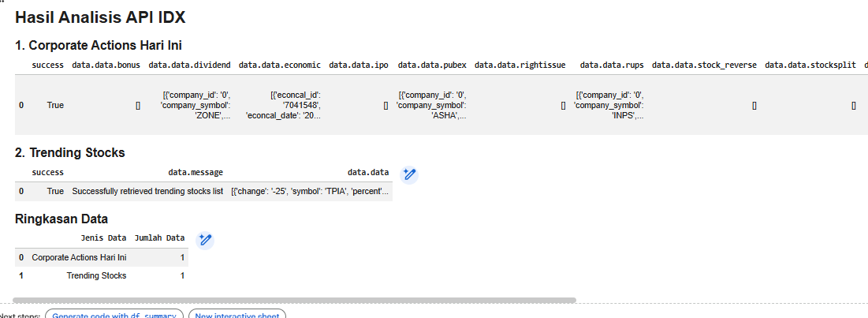
Task: Click the empty list cell under data.data.ipo
Action: click(x=386, y=105)
